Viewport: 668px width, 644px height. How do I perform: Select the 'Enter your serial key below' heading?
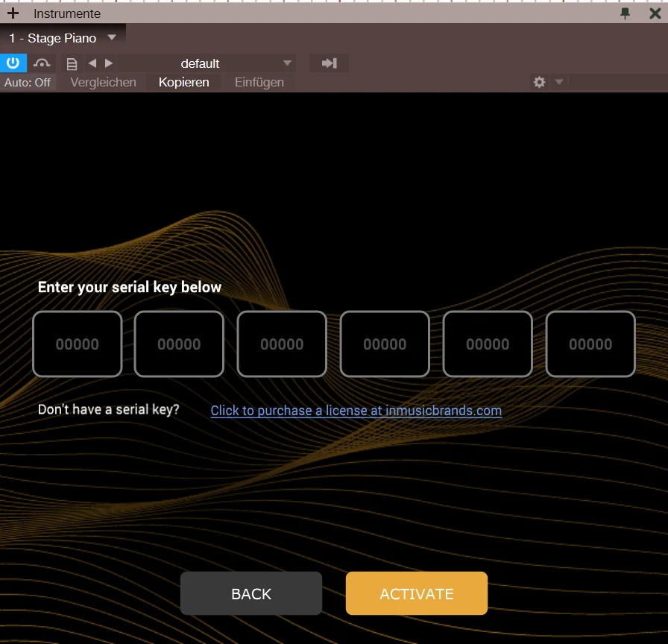[130, 287]
